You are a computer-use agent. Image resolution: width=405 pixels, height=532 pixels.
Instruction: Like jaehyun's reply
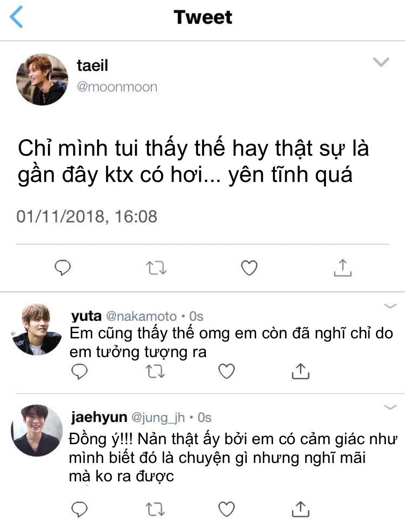pos(226,509)
